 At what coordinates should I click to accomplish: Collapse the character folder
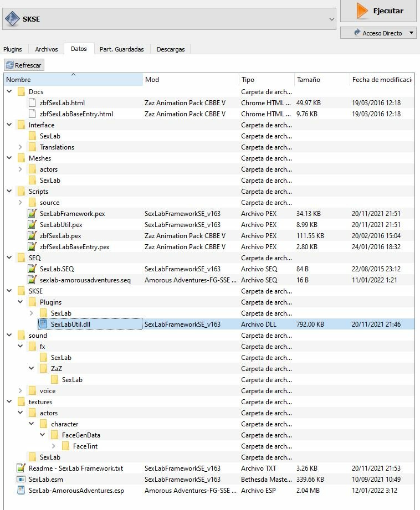pos(31,424)
